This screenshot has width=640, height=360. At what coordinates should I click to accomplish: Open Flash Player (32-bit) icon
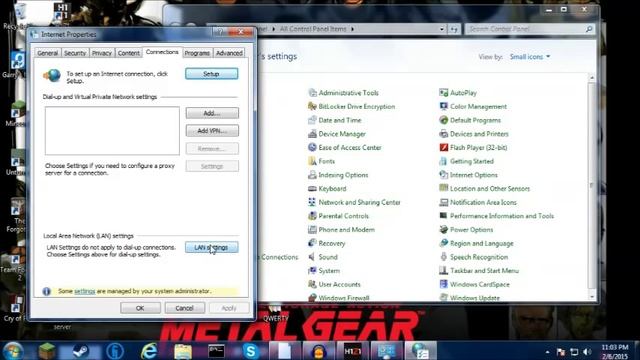[444, 147]
